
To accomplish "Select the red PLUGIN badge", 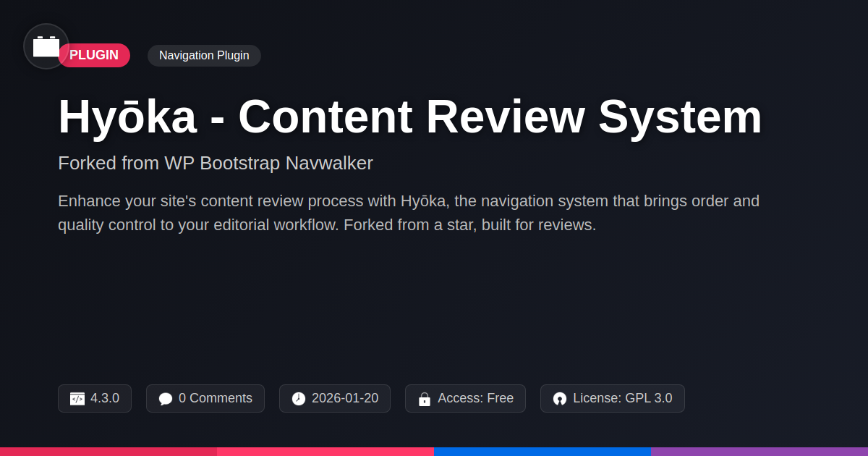I will [94, 55].
